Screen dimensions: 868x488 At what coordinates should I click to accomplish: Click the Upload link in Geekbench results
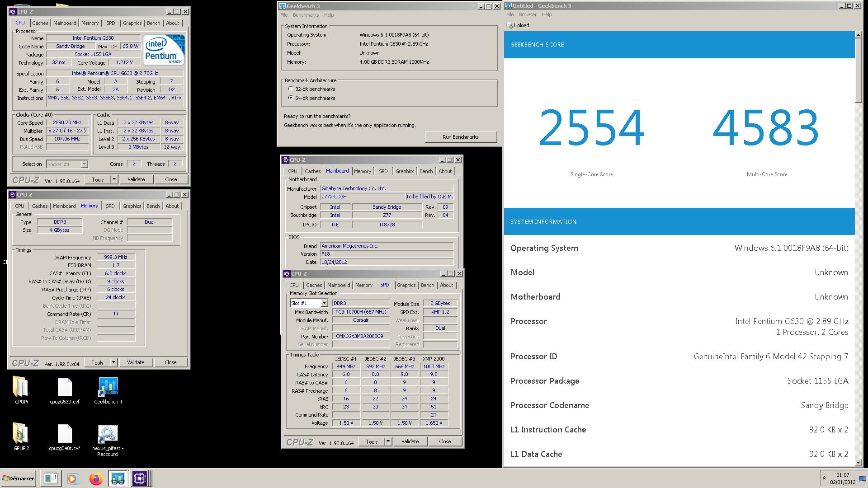click(521, 25)
